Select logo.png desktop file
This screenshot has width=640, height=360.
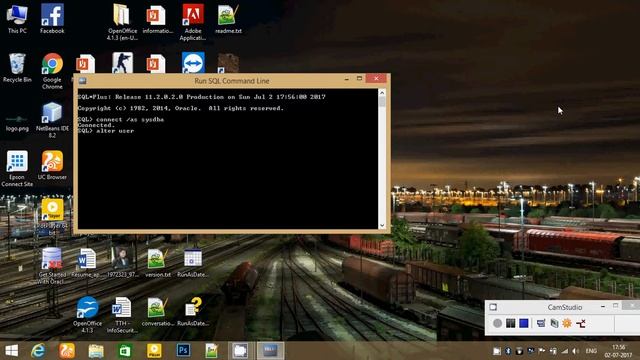click(17, 122)
